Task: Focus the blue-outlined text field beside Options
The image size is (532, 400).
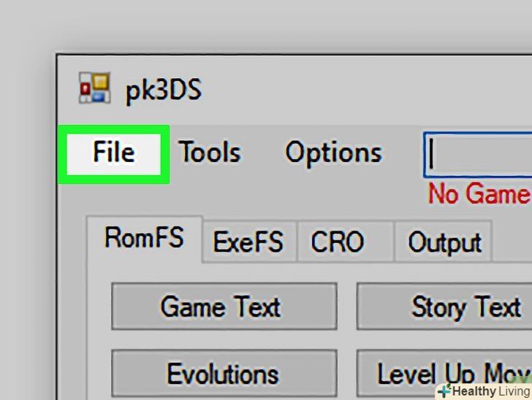Action: [x=477, y=155]
